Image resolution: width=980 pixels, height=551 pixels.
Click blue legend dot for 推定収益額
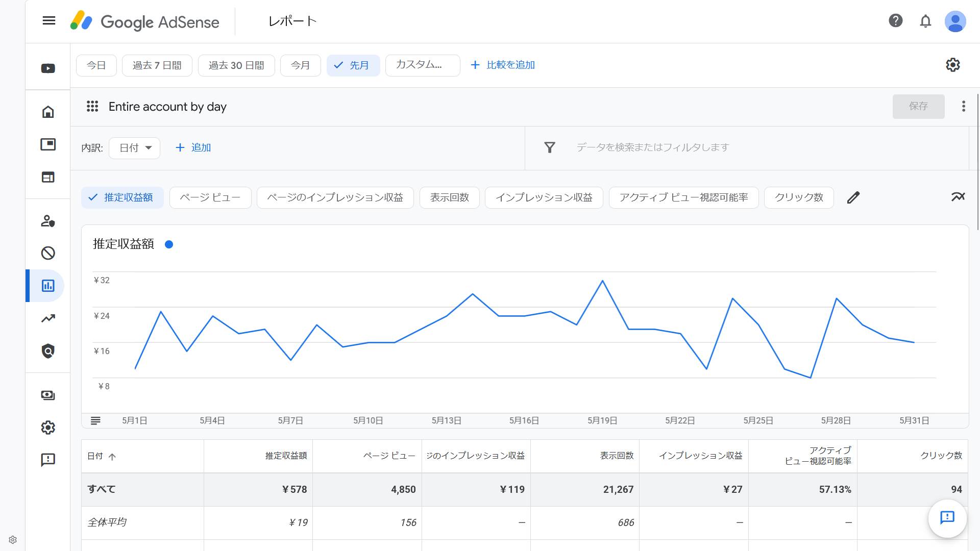click(x=169, y=244)
